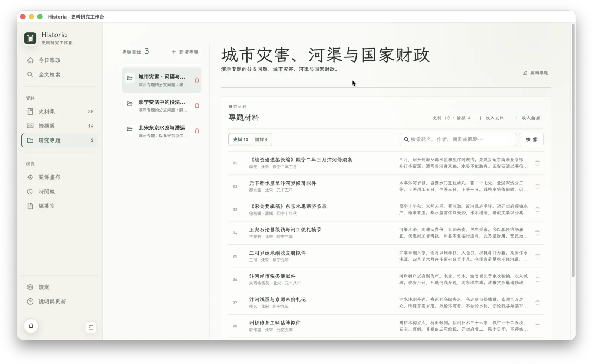This screenshot has width=593, height=364.
Task: Click the notification bell icon
Action: 31,326
